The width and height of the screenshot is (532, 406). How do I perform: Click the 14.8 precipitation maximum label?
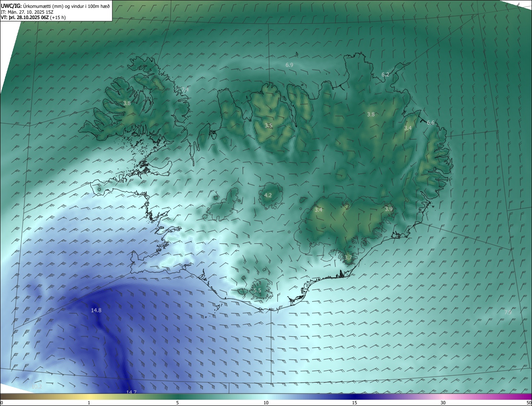(x=96, y=310)
